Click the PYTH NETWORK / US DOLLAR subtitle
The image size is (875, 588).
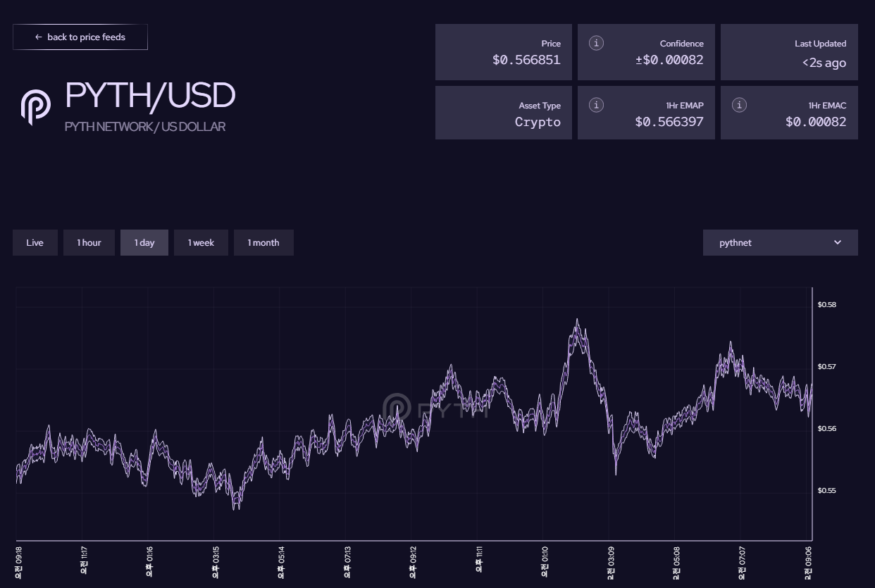click(x=145, y=127)
